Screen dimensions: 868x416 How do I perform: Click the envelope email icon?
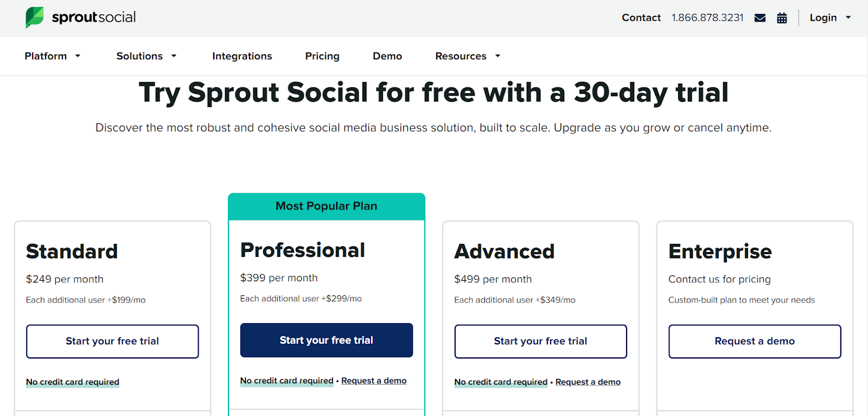coord(760,18)
